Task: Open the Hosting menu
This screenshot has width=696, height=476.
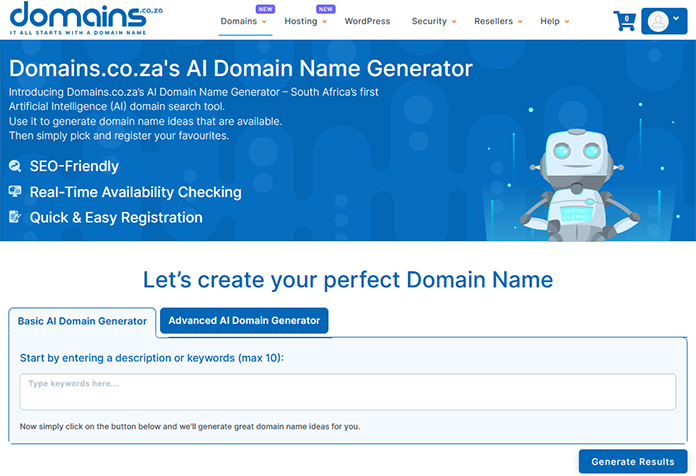Action: (x=301, y=21)
